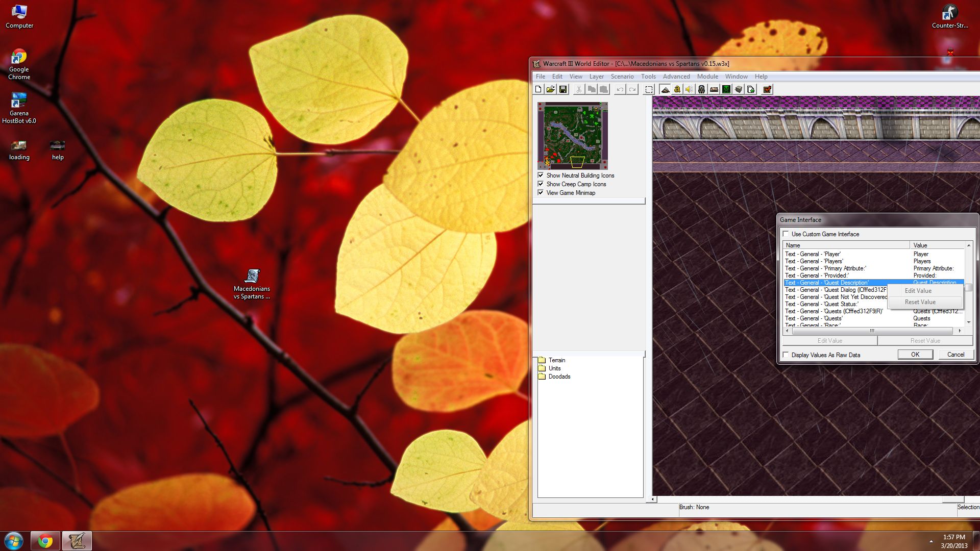This screenshot has height=551, width=980.
Task: Open the Object Manager cube icon
Action: 739,89
